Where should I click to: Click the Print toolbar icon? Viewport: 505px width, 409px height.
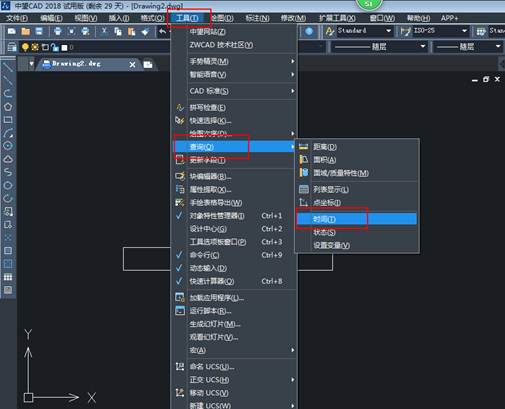pos(58,31)
